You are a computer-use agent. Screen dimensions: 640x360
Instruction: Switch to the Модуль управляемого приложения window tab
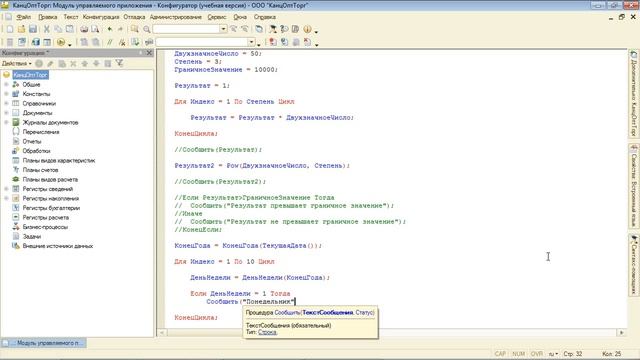[x=44, y=343]
